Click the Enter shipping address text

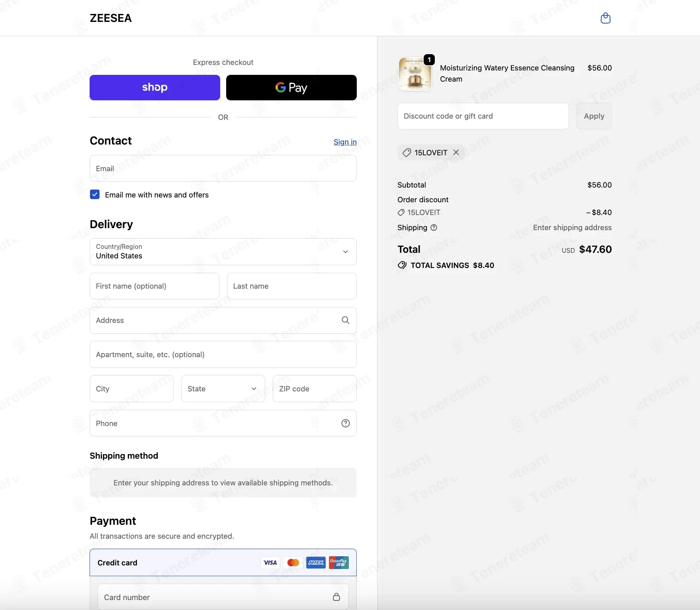tap(572, 227)
